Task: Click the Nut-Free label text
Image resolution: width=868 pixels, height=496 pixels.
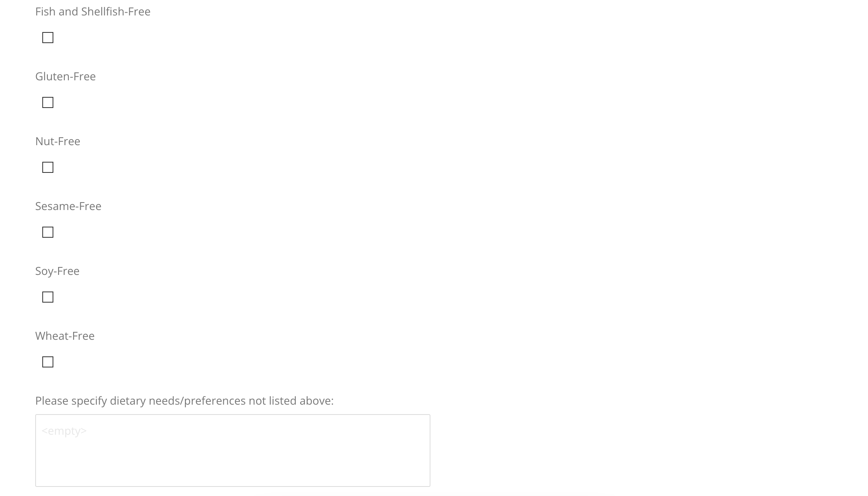Action: [x=58, y=141]
